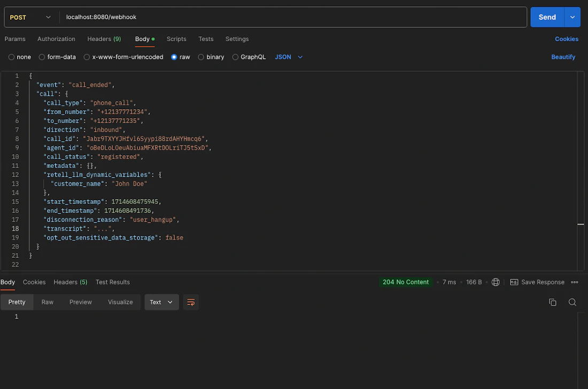This screenshot has height=389, width=588.
Task: Open the Headers (9) request tab
Action: [x=104, y=39]
